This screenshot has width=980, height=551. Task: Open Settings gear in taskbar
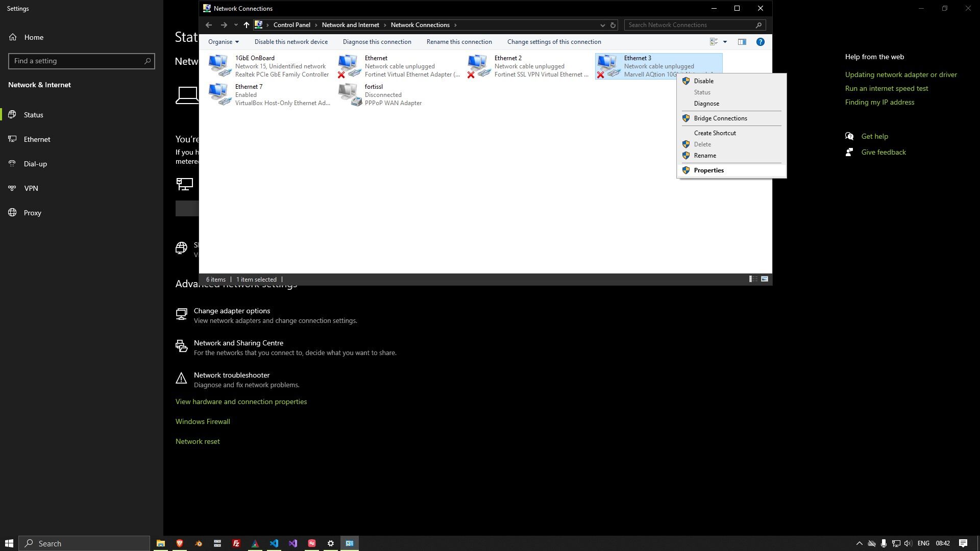(x=330, y=543)
